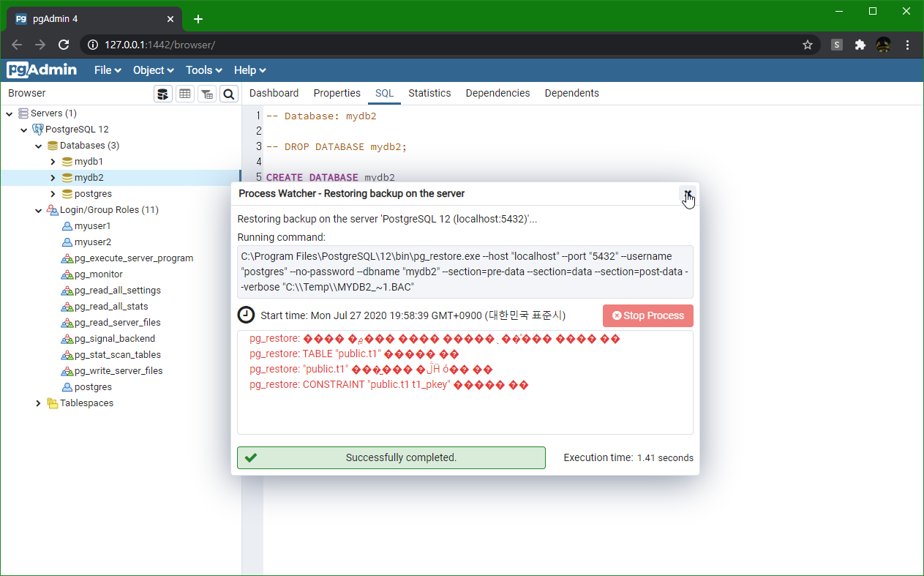924x576 pixels.
Task: Click the View Data table icon
Action: pos(185,94)
